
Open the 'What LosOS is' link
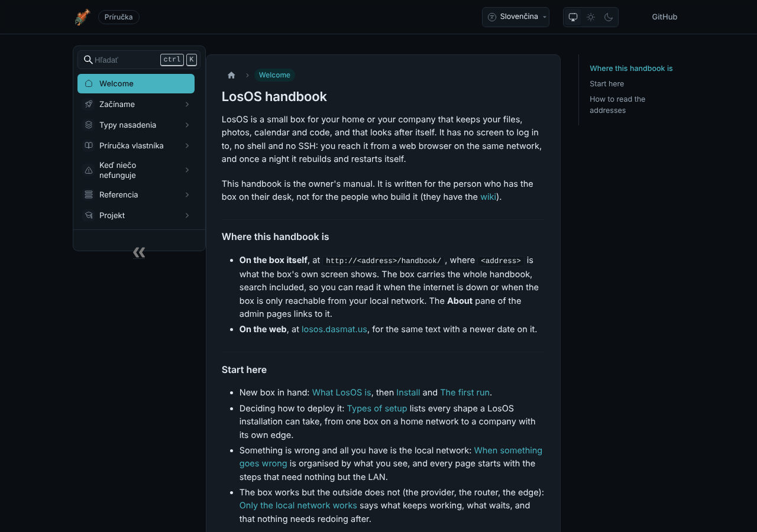tap(342, 392)
